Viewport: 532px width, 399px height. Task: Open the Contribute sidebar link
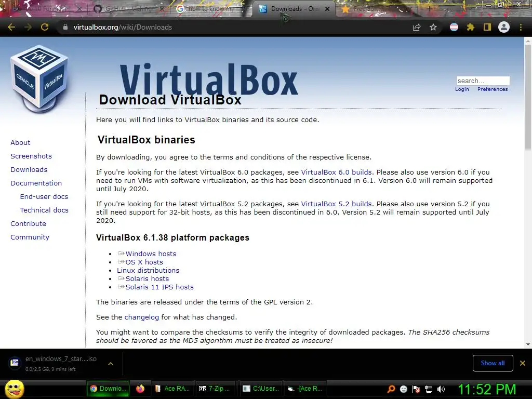point(28,224)
